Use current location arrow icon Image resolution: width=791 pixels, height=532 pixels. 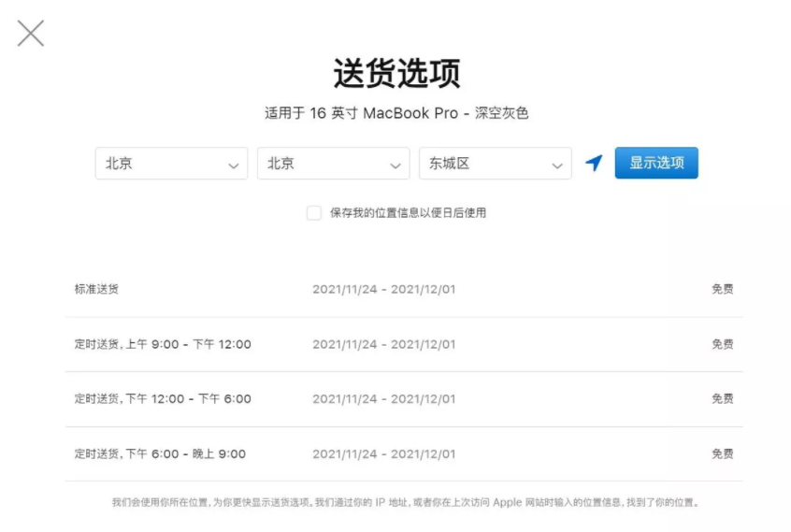pos(594,163)
